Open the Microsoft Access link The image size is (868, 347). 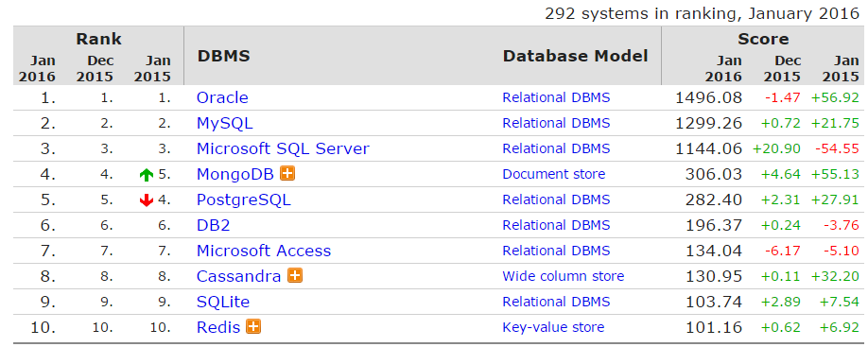pyautogui.click(x=264, y=251)
